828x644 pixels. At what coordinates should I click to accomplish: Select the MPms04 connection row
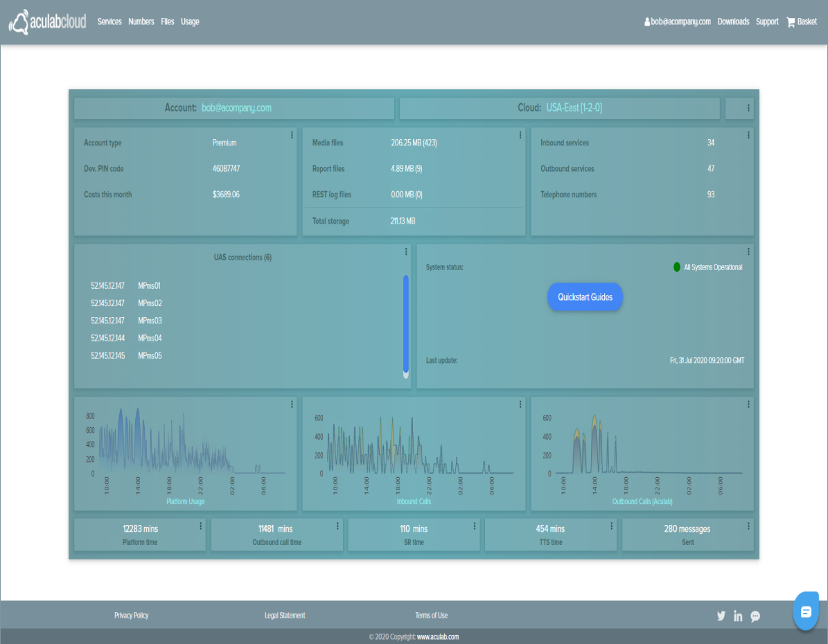coord(126,338)
